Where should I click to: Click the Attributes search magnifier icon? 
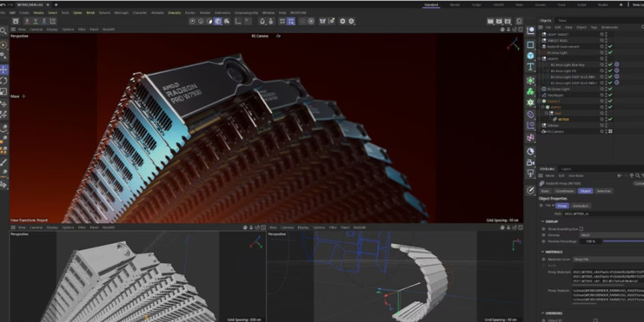tap(637, 176)
